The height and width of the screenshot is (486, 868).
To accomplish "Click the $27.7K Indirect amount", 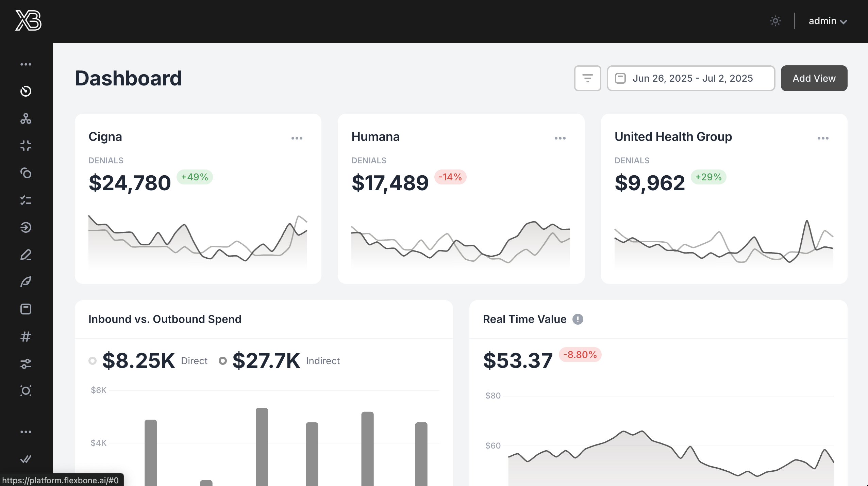I will point(266,361).
